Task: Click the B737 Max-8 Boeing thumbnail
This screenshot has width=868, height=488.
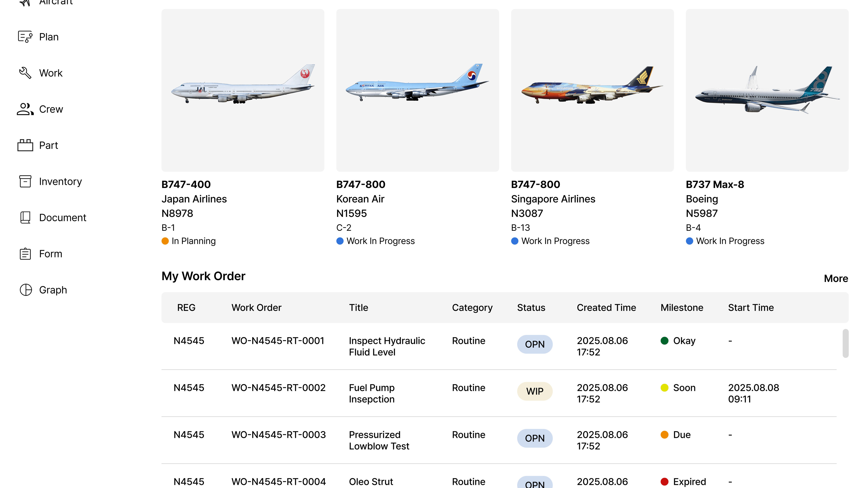Action: 767,90
